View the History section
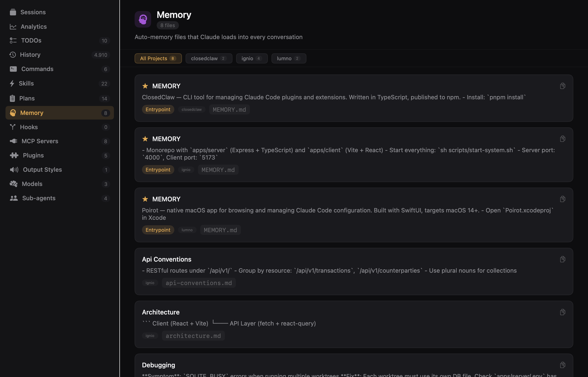The image size is (588, 377). tap(30, 54)
